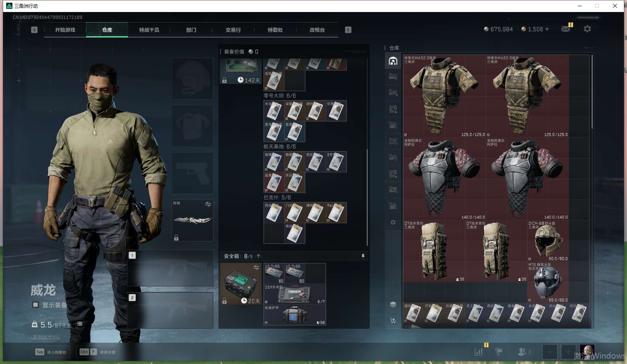The image size is (627, 364).
Task: Open the 部门 tab
Action: [x=191, y=30]
